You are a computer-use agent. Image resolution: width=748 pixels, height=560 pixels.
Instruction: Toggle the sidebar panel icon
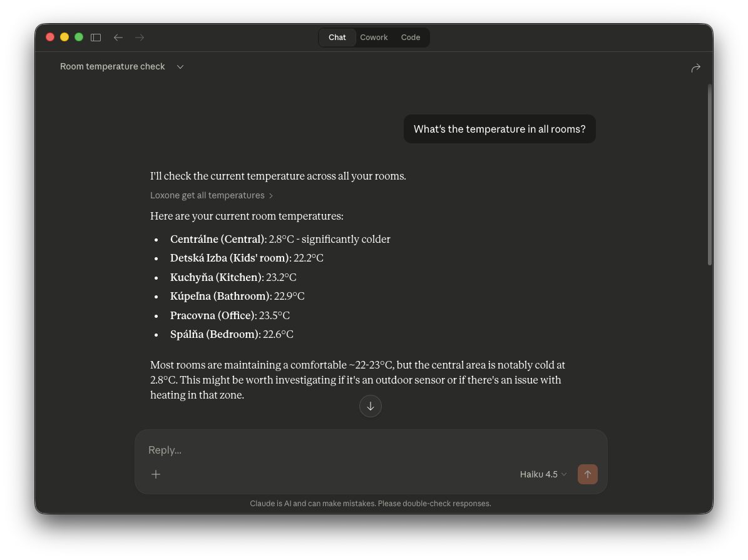96,38
